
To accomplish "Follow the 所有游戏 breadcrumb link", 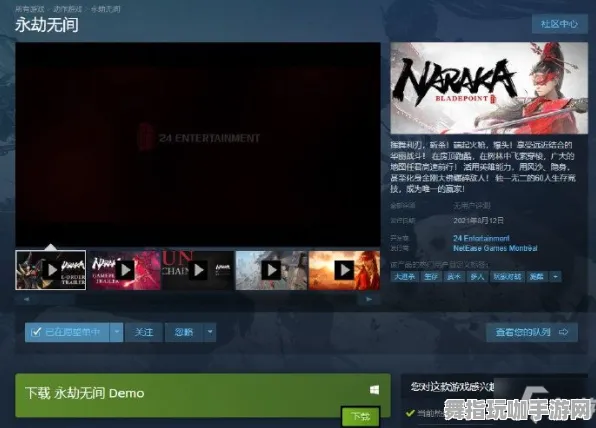I will 30,9.
